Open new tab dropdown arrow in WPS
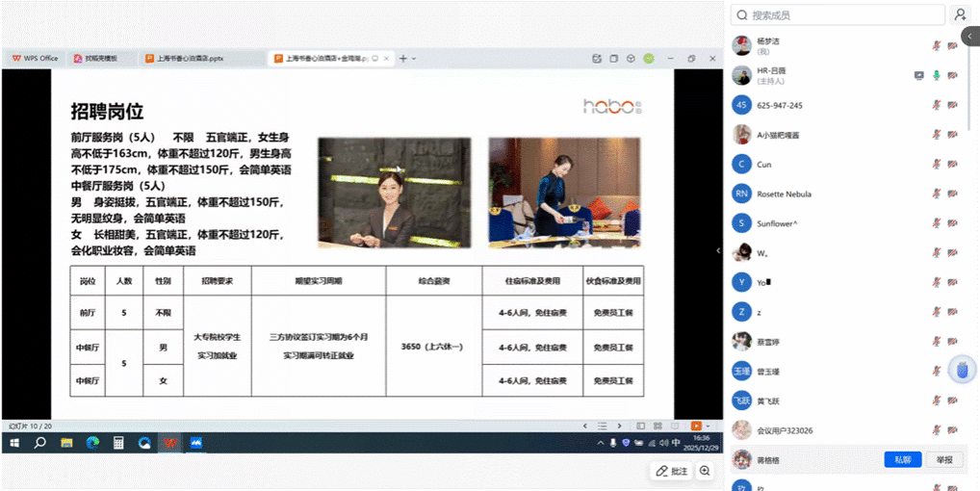Screen dimensions: 980x491 [414, 58]
